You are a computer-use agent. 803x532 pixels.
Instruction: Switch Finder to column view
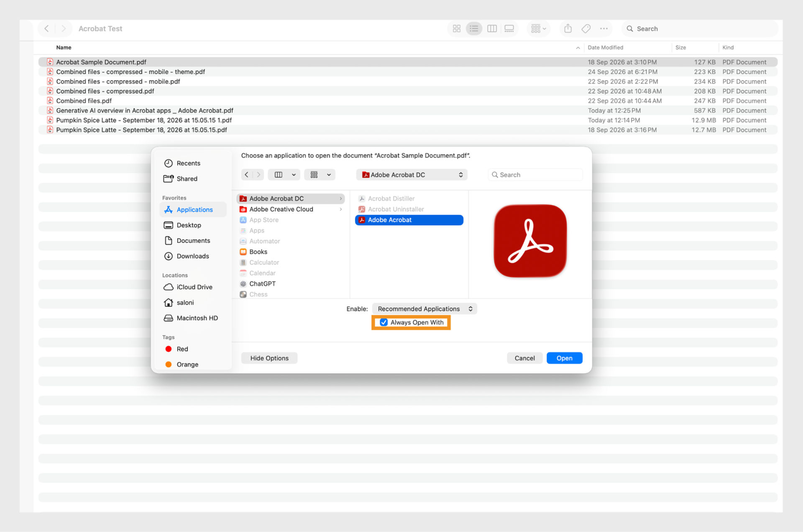coord(492,28)
